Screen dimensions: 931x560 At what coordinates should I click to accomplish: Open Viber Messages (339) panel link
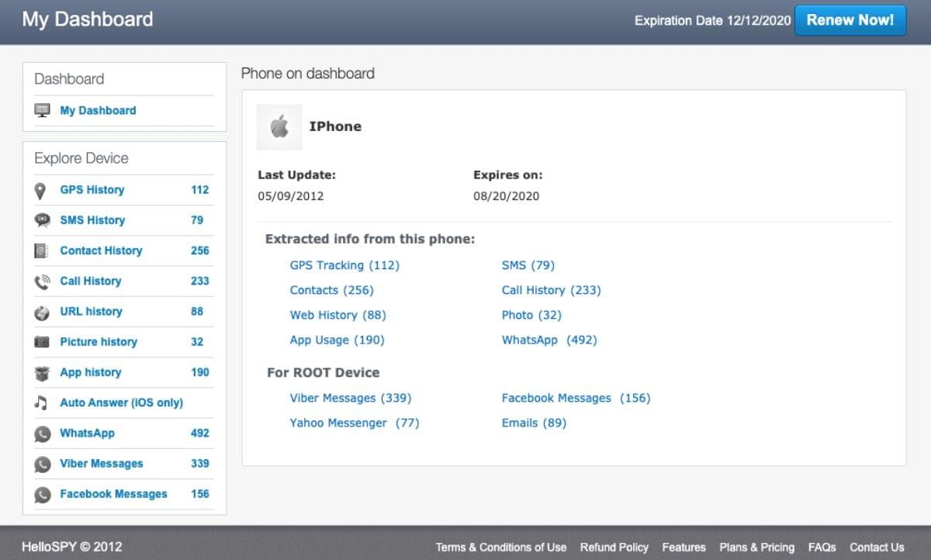pyautogui.click(x=351, y=398)
